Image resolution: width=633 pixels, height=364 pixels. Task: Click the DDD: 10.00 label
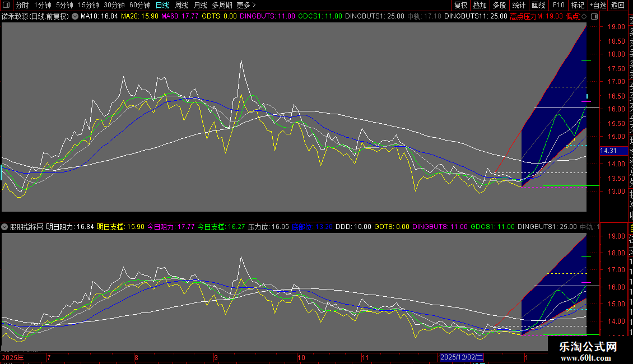353,227
